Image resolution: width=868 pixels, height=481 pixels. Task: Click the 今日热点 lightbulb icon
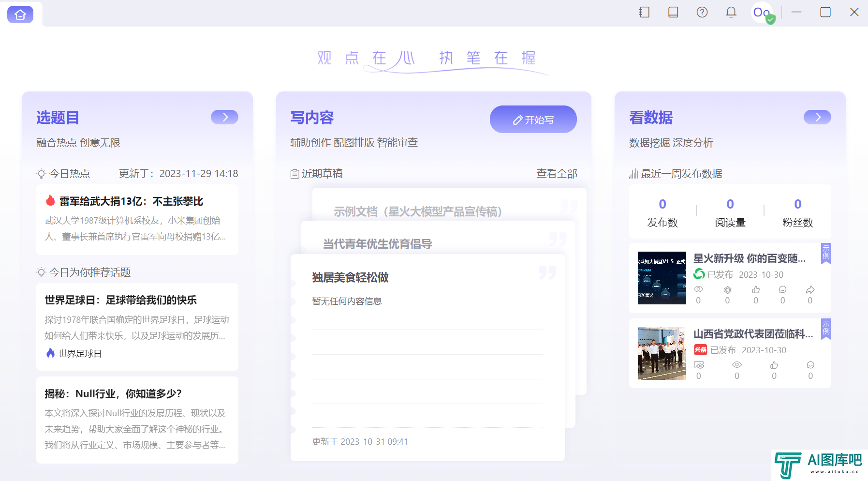42,174
